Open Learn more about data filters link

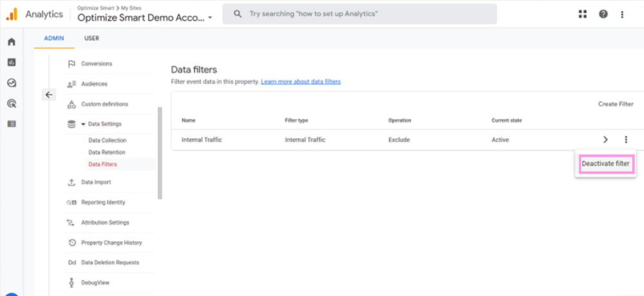(x=301, y=82)
